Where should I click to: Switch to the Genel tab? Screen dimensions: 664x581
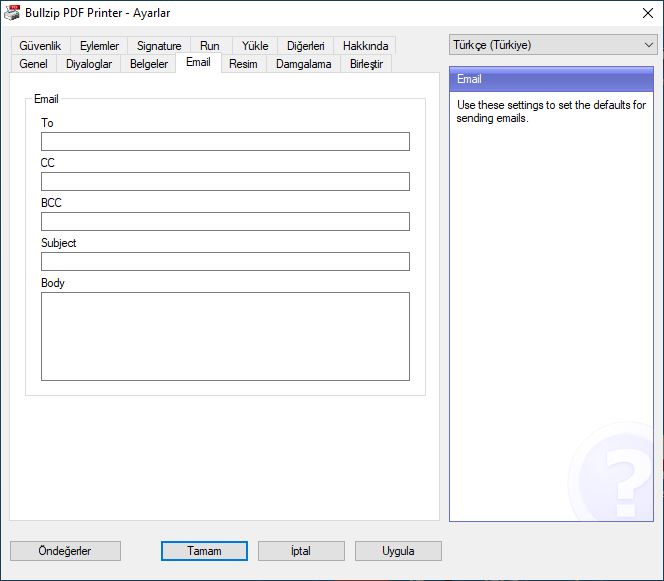click(x=33, y=64)
